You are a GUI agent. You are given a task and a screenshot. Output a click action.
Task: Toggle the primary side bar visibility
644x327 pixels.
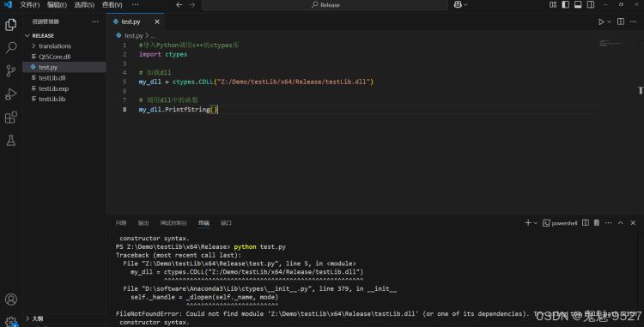[566, 4]
